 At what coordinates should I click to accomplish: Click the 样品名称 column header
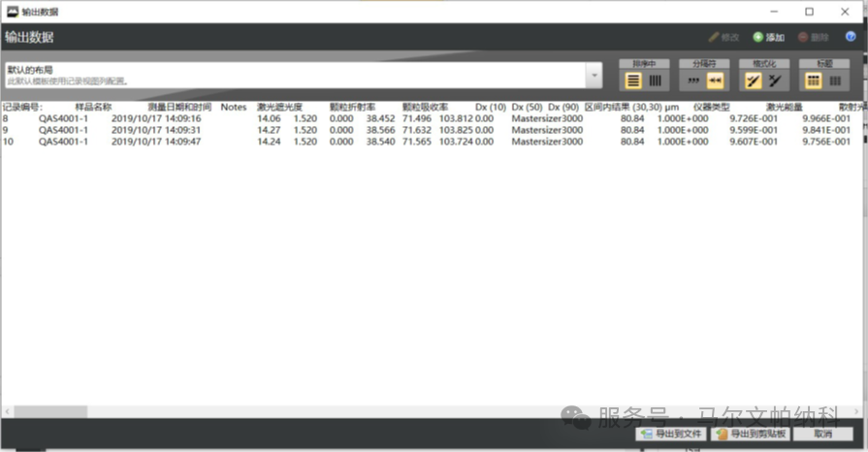coord(93,107)
